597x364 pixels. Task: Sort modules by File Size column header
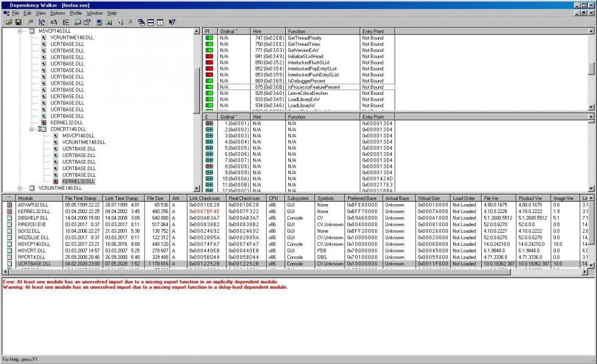pyautogui.click(x=155, y=198)
